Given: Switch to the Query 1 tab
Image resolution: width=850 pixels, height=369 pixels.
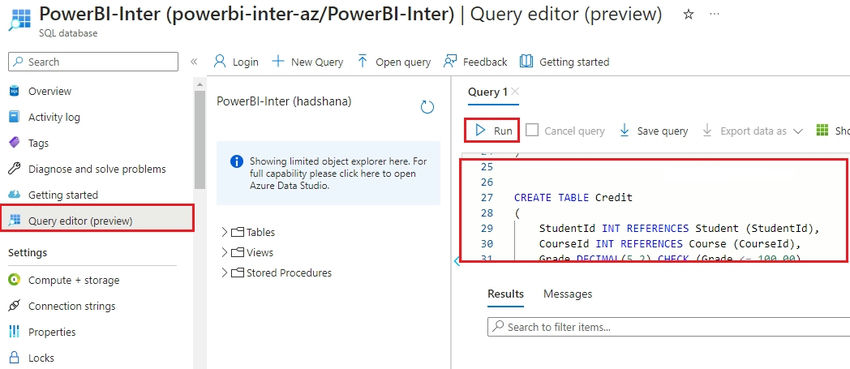Looking at the screenshot, I should pyautogui.click(x=488, y=92).
